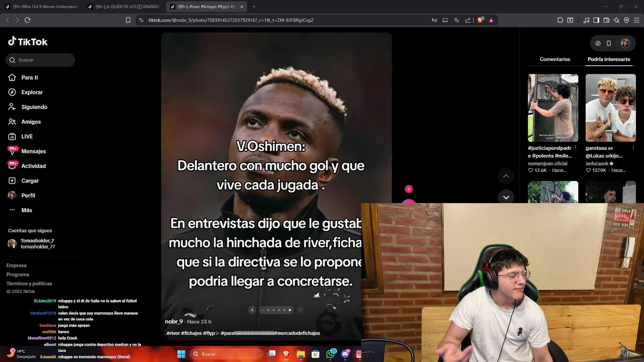Close the #river #fichajes tab

click(x=242, y=7)
